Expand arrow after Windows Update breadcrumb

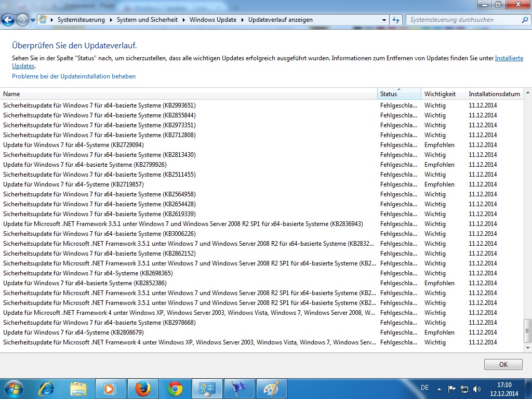pos(243,20)
